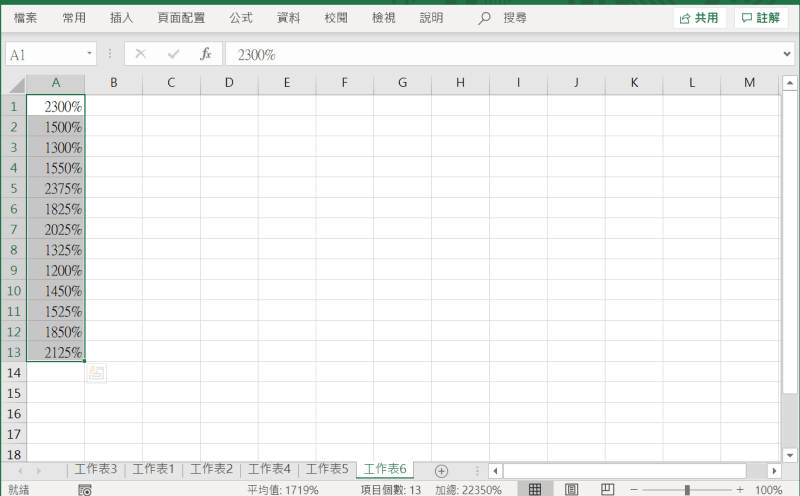
Task: Click the zoom slider handle
Action: [687, 490]
